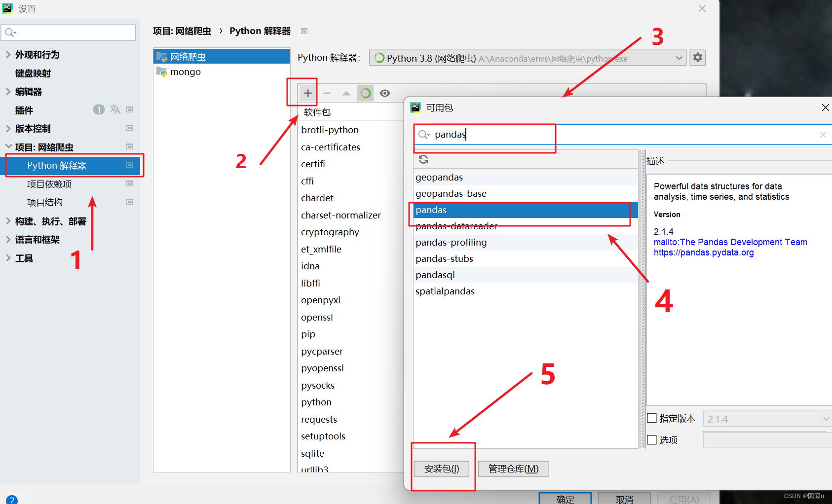Click the plugin update badge
Image resolution: width=832 pixels, height=504 pixels.
tap(99, 109)
